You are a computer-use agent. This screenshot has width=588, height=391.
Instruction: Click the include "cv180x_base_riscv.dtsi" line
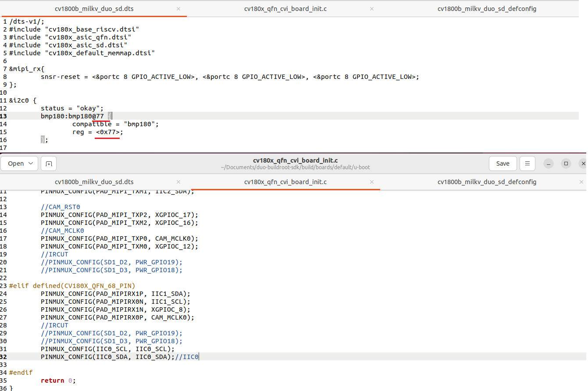coord(74,29)
